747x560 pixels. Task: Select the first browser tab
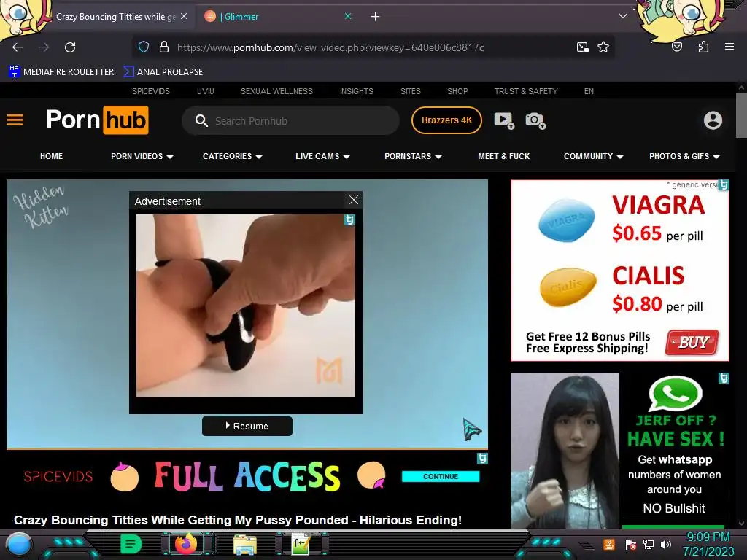click(117, 17)
